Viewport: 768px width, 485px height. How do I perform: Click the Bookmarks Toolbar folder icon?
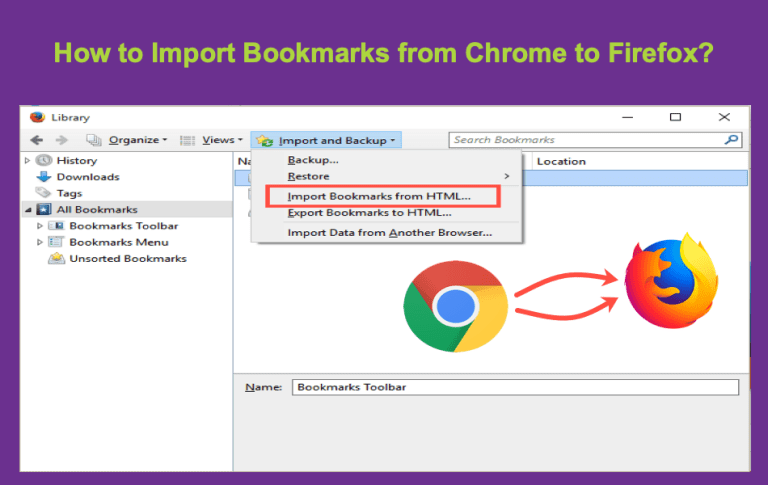pyautogui.click(x=56, y=226)
